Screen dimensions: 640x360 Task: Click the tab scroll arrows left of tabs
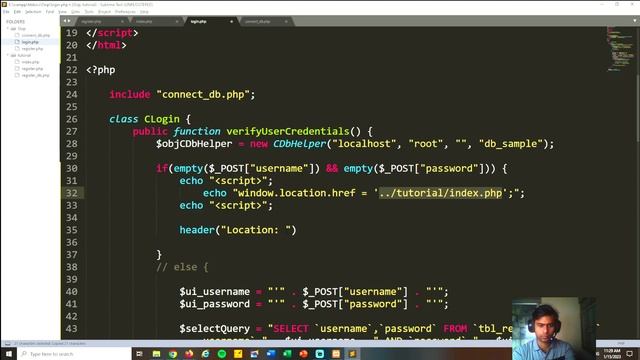click(67, 21)
